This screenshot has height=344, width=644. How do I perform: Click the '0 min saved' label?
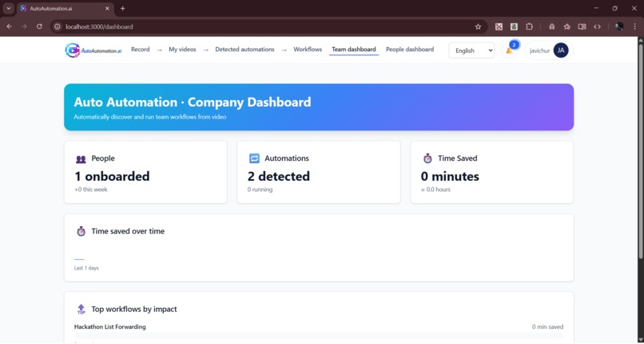[x=547, y=326]
